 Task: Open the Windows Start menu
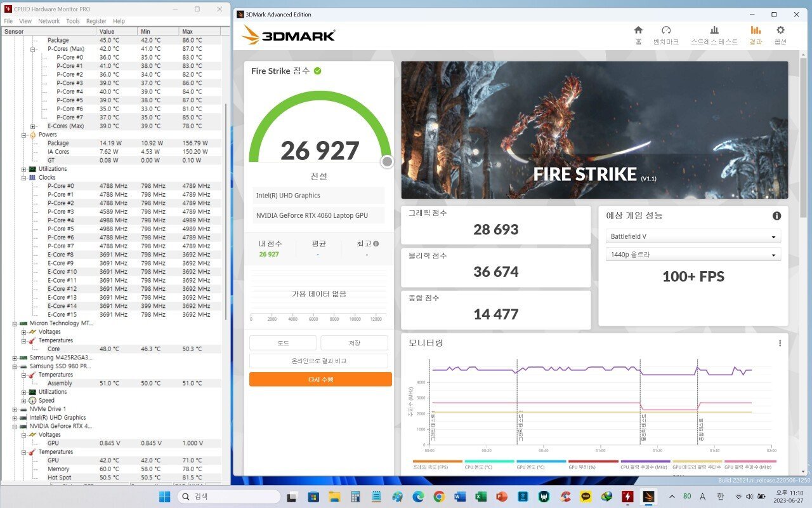point(164,497)
